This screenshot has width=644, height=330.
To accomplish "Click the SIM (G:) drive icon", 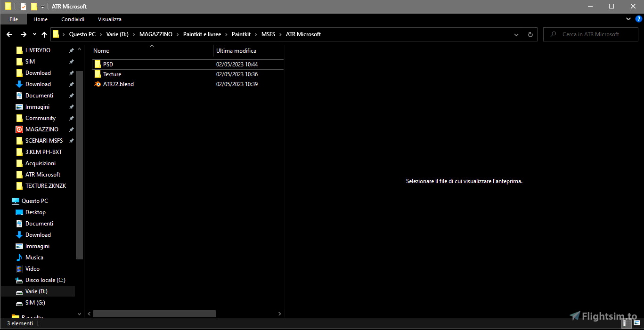I will [x=19, y=303].
